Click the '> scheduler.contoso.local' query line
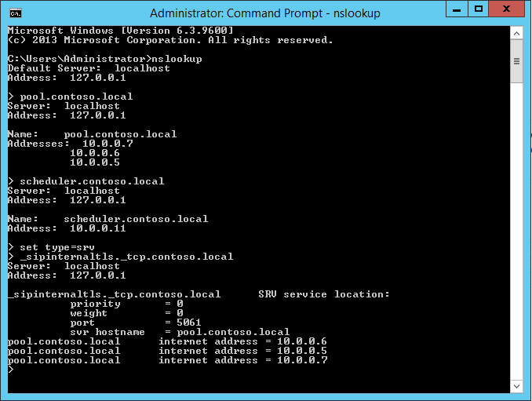Viewport: 532px width, 401px height. (x=86, y=181)
